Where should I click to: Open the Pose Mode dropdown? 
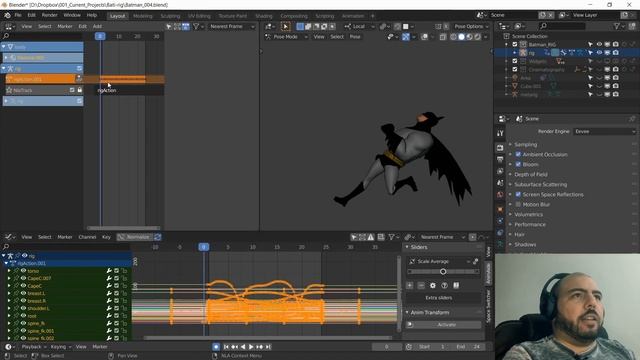point(286,37)
